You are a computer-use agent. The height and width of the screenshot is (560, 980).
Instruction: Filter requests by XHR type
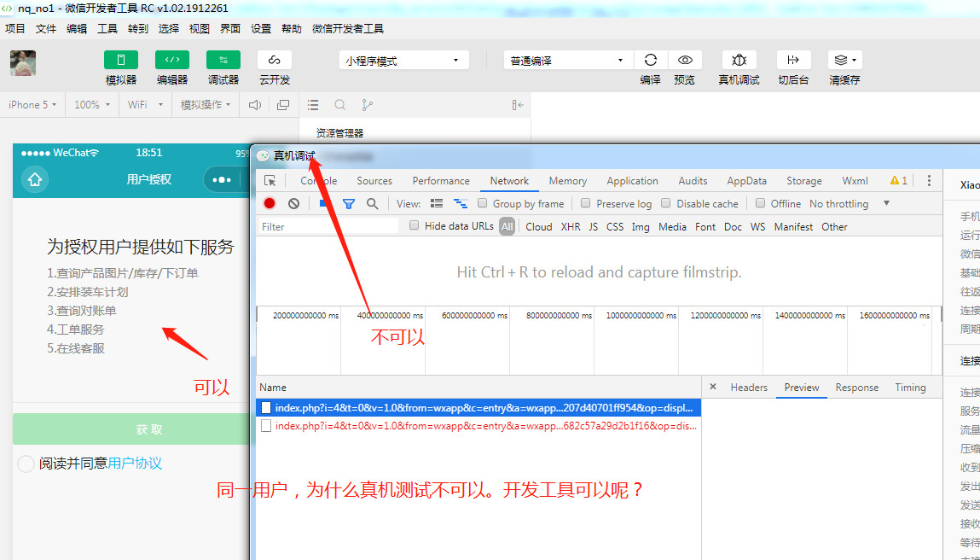[570, 226]
